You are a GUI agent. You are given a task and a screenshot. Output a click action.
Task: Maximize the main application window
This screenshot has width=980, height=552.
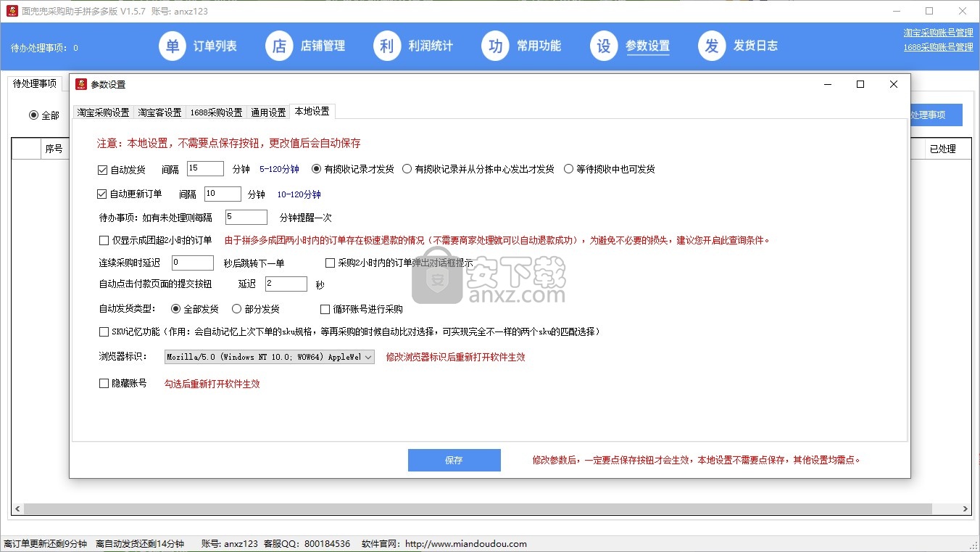point(929,11)
